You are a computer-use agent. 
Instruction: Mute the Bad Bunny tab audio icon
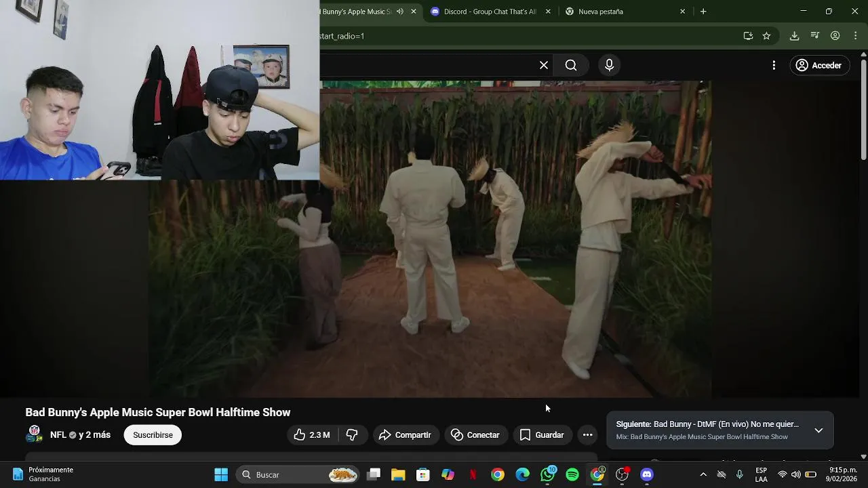(399, 12)
